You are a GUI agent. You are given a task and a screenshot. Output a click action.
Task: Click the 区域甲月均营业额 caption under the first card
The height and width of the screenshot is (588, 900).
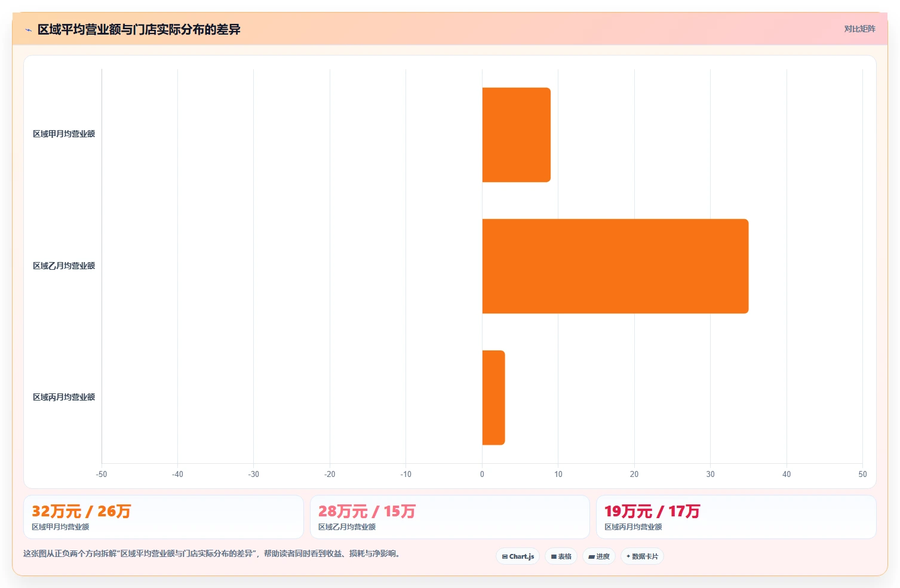point(60,527)
